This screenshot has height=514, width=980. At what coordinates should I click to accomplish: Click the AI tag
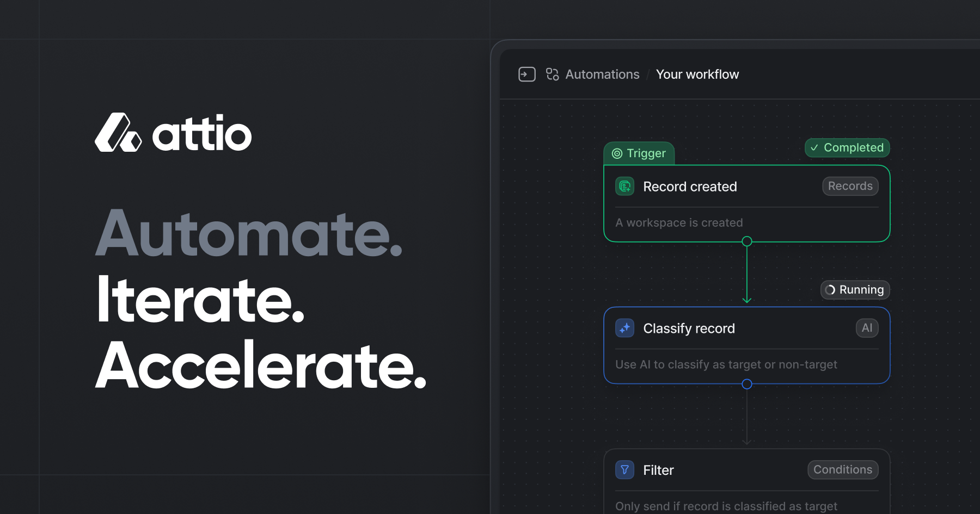pos(867,328)
